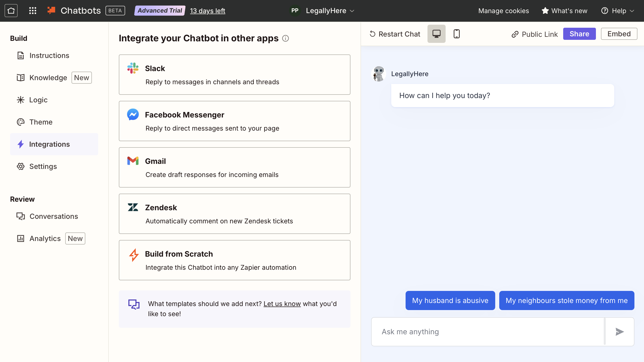Image resolution: width=644 pixels, height=362 pixels.
Task: Choose the My husband is abusive suggestion
Action: click(450, 300)
